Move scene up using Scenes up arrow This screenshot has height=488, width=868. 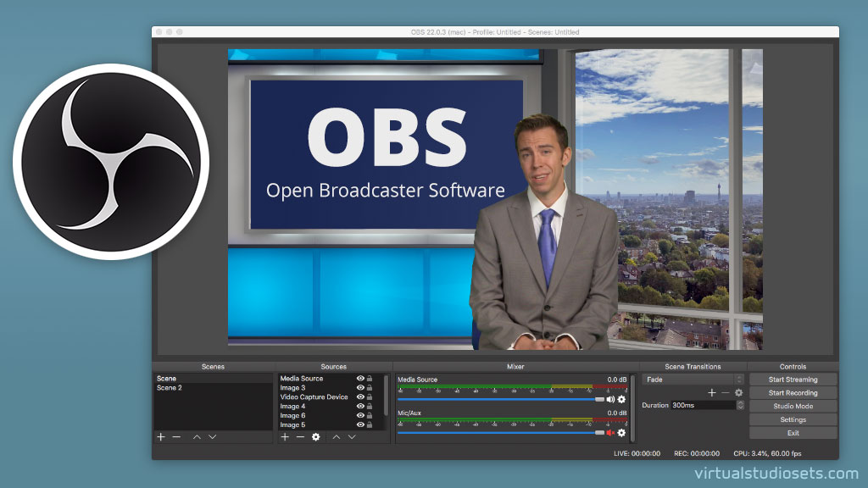pyautogui.click(x=197, y=437)
